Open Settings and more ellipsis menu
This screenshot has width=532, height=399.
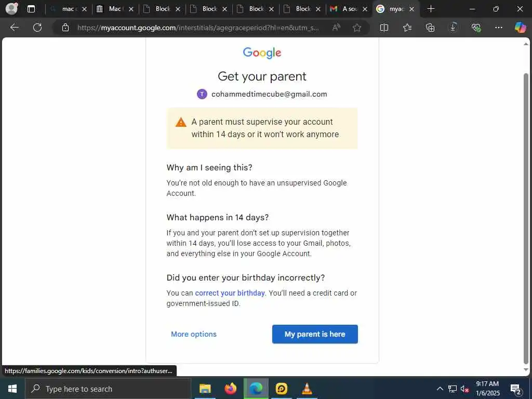(498, 28)
